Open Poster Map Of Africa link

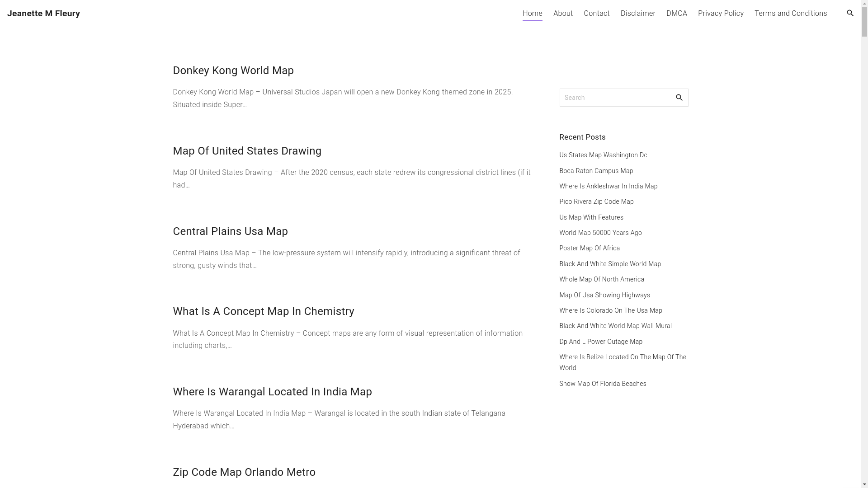point(589,248)
